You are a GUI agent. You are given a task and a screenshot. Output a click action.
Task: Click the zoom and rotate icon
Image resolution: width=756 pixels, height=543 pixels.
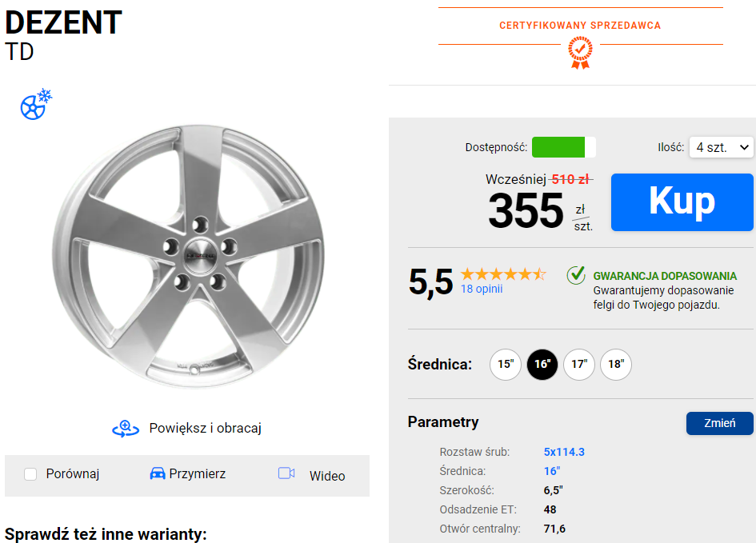pos(126,429)
